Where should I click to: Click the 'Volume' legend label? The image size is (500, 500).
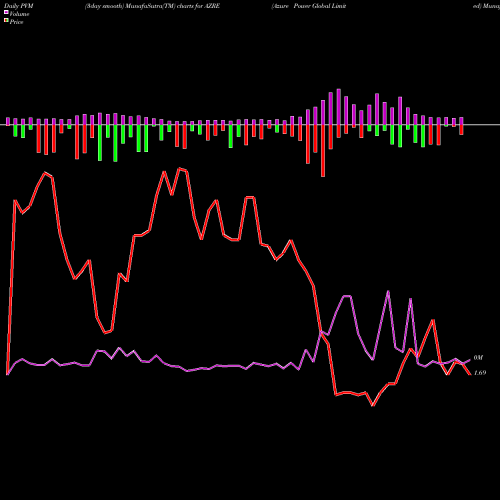click(19, 14)
